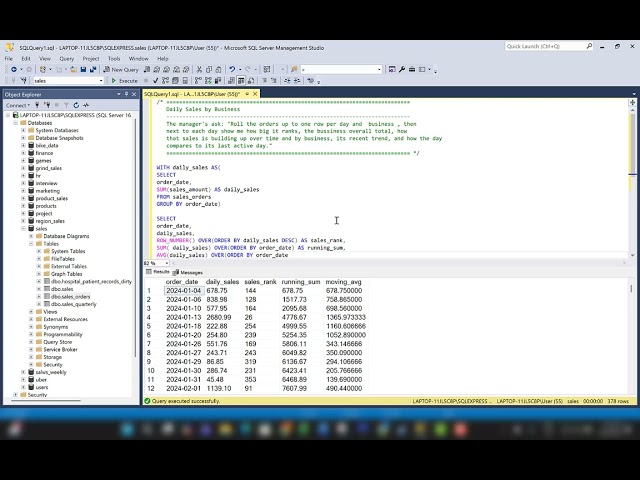The image size is (640, 480).
Task: Click inside the Quick Launch search field
Action: [545, 46]
